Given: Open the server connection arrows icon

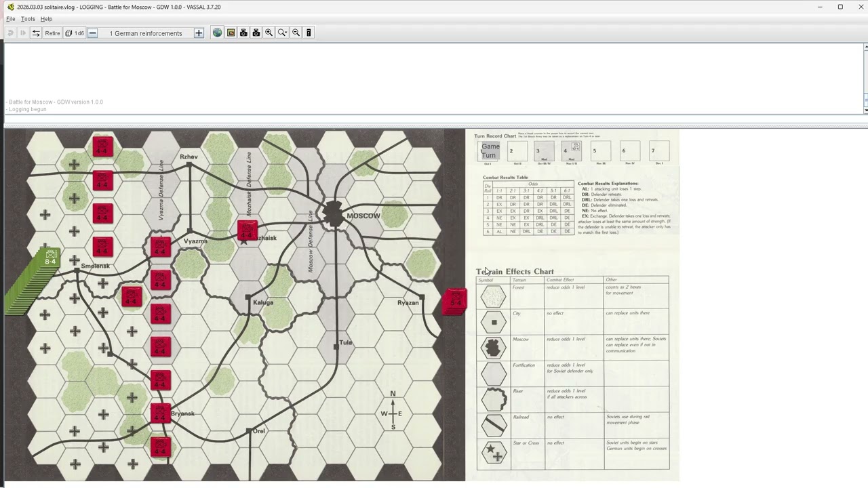Looking at the screenshot, I should tap(36, 33).
